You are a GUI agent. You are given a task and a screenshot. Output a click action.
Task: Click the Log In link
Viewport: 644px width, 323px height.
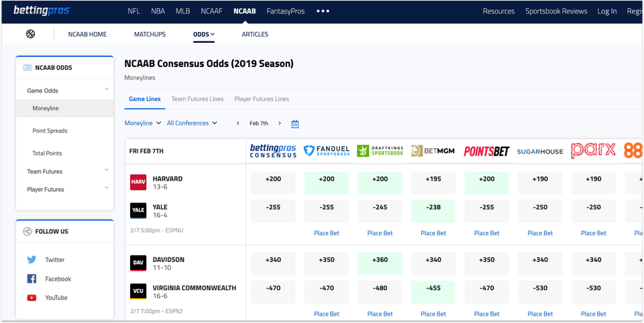607,11
